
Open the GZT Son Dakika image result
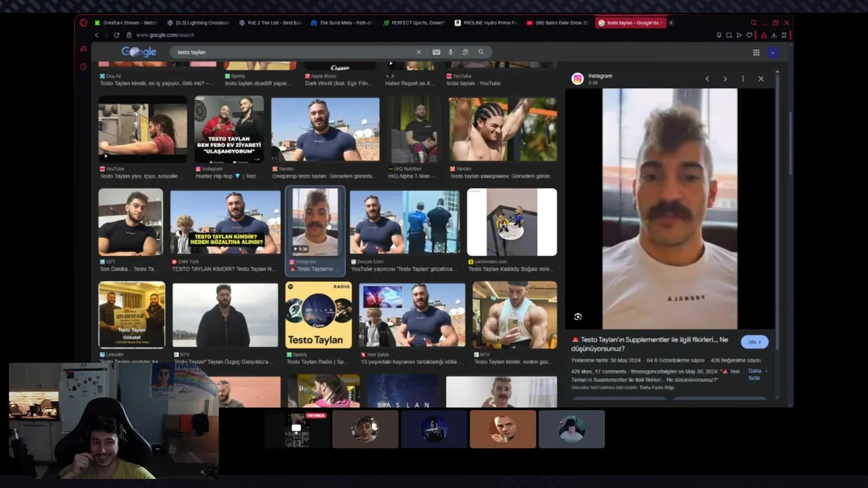131,222
